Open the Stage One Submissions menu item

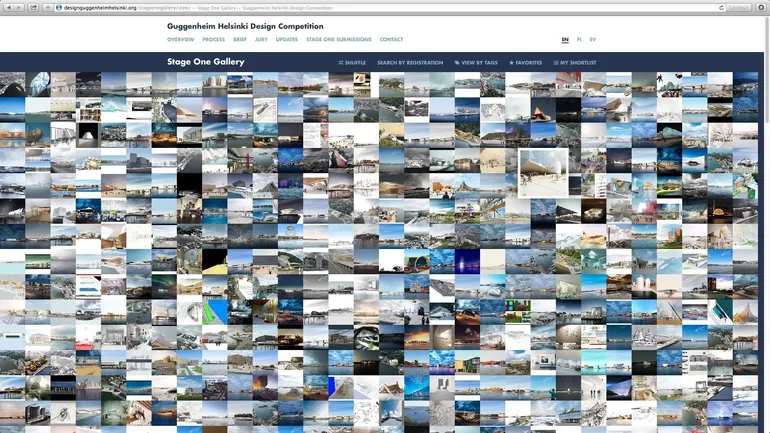pyautogui.click(x=338, y=40)
